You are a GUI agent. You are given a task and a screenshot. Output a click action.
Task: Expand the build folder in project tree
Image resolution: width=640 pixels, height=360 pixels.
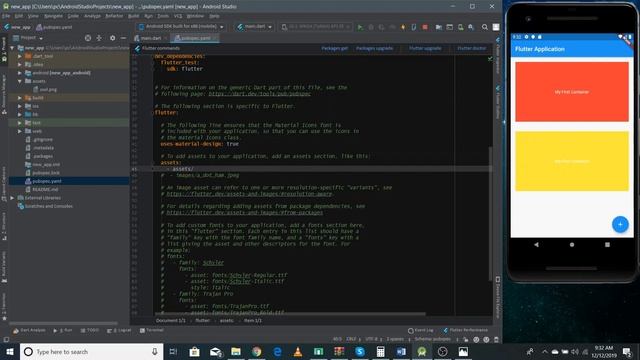click(20, 98)
